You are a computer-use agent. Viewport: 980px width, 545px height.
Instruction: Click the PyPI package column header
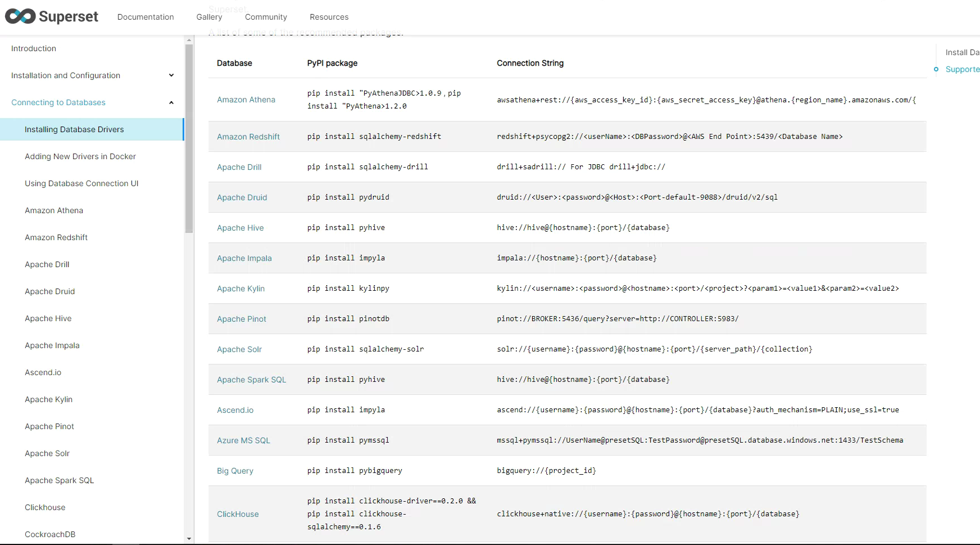[x=332, y=63]
